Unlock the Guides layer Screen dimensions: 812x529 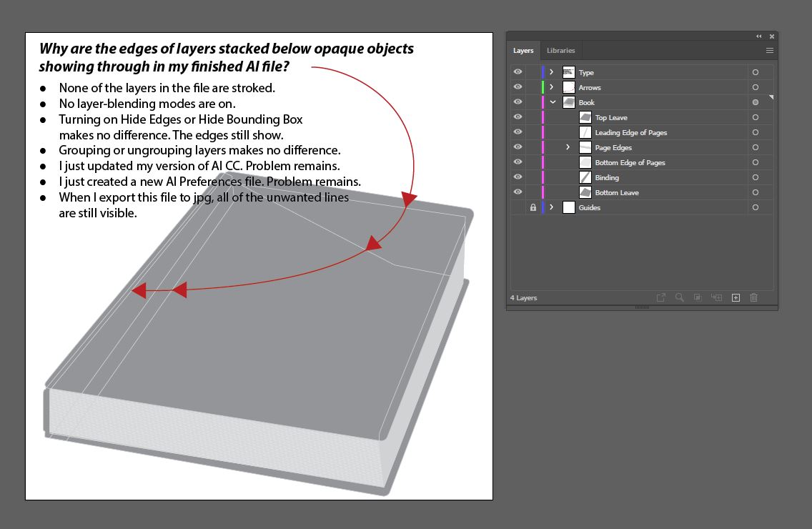[x=533, y=207]
